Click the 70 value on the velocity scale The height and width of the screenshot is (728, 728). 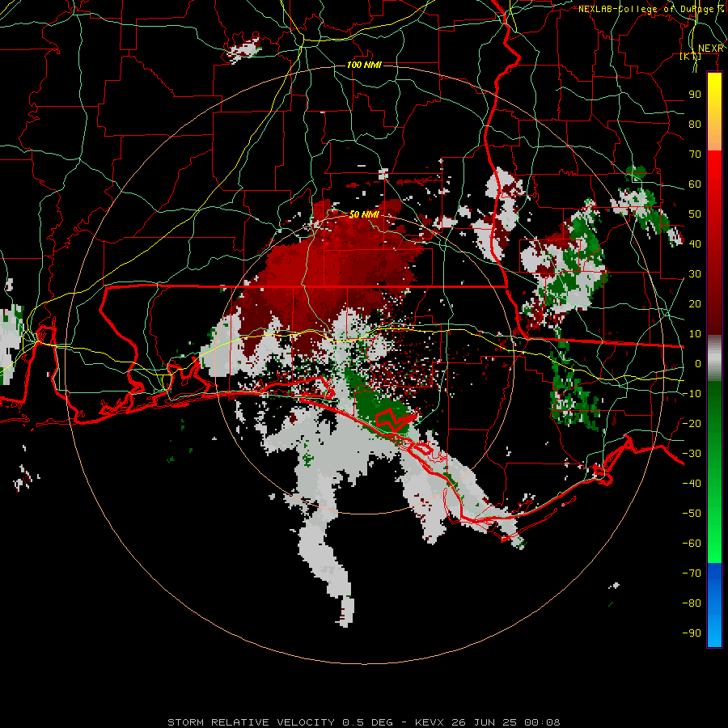(695, 154)
